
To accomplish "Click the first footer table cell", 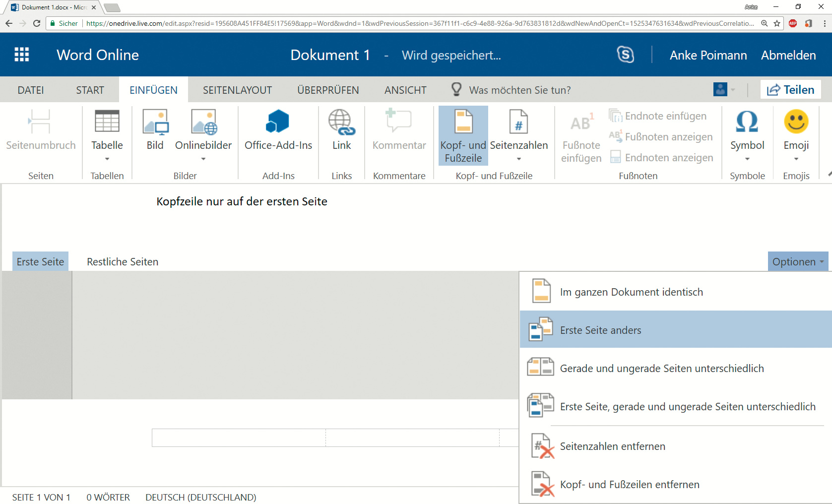I will (239, 438).
